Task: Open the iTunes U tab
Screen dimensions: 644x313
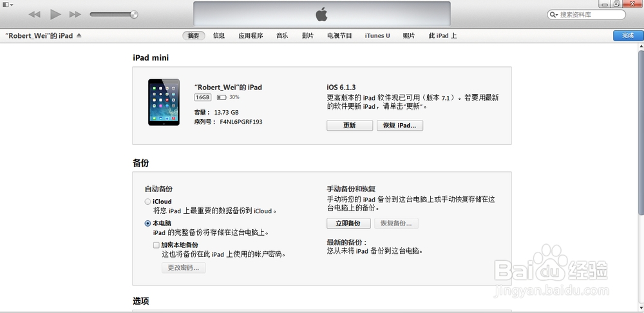Action: [377, 35]
